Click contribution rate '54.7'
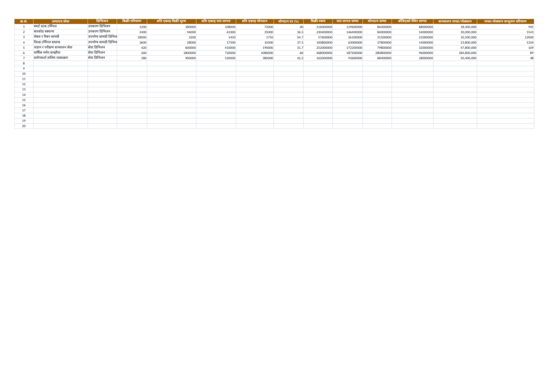The image size is (554, 392). [288, 37]
